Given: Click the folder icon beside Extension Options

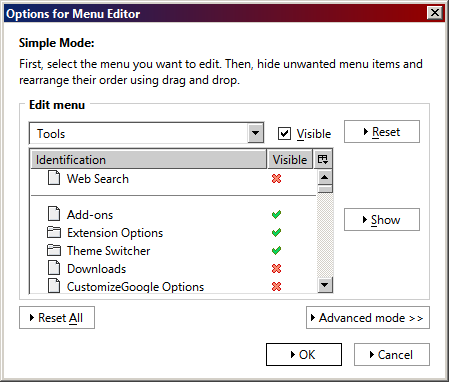Looking at the screenshot, I should click(x=54, y=232).
